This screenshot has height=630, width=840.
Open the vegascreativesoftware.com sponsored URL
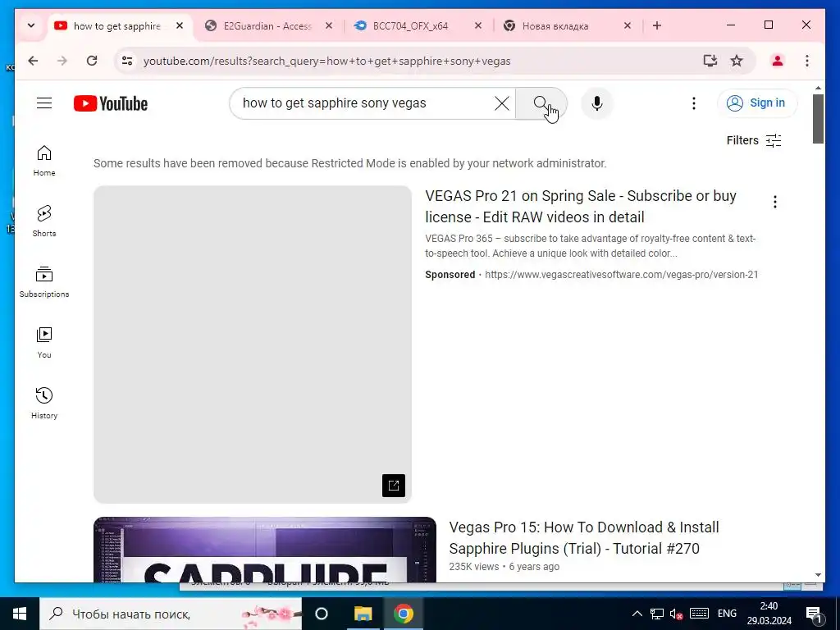pos(622,274)
